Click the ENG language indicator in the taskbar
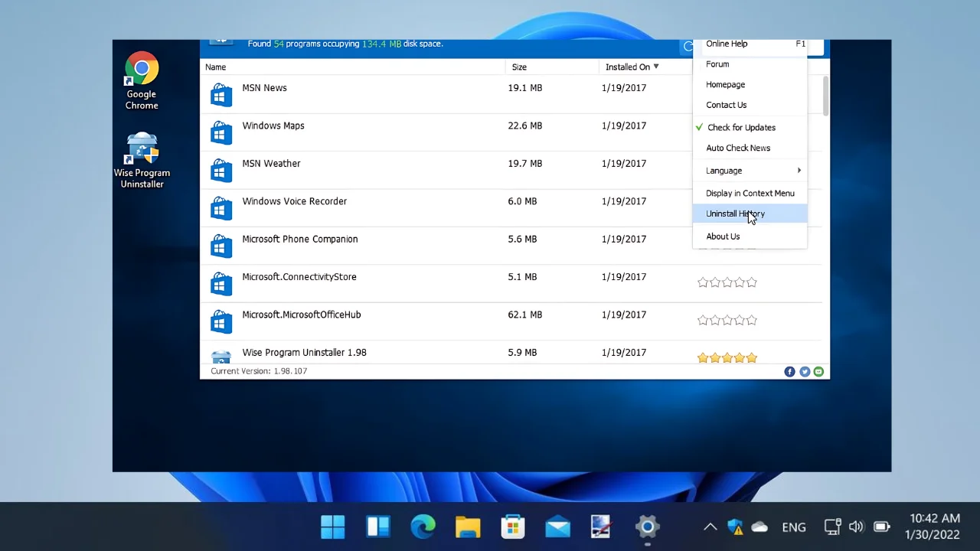 click(x=794, y=527)
